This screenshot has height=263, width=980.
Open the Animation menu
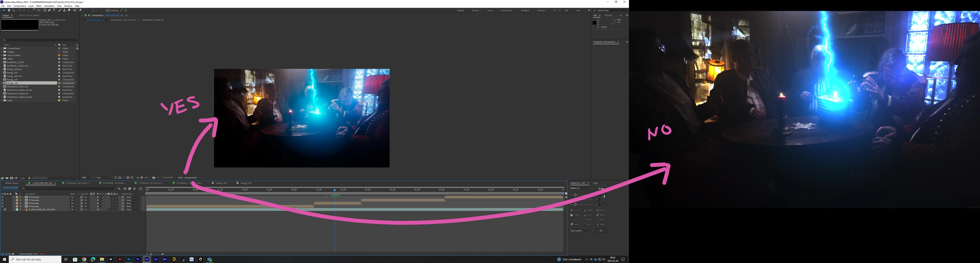point(49,6)
